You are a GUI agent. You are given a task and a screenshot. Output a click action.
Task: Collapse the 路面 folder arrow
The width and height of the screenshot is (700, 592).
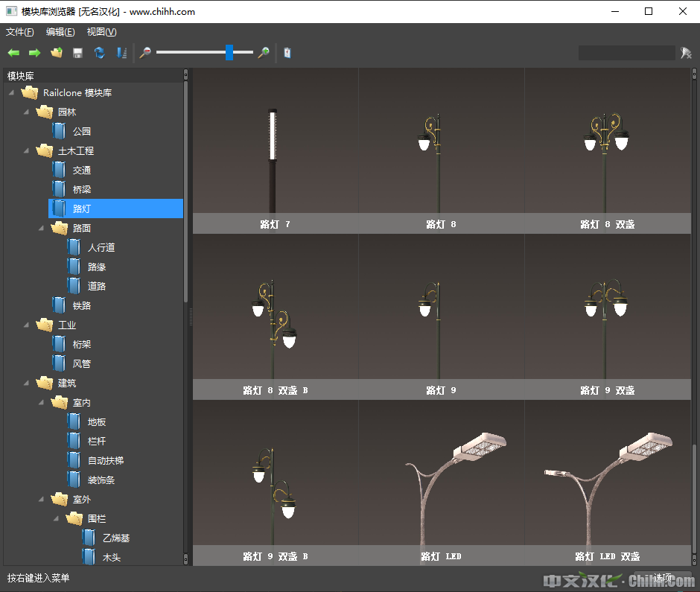(42, 228)
